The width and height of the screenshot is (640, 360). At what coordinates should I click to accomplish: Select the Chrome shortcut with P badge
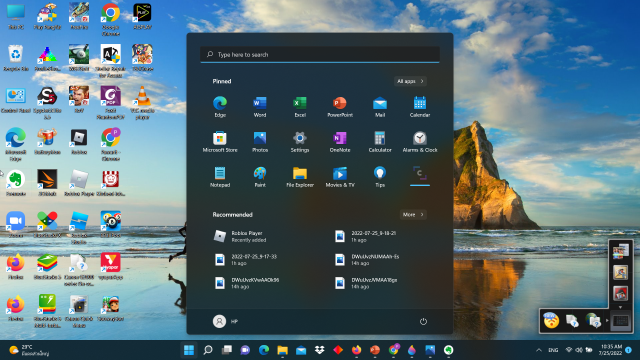[x=111, y=144]
